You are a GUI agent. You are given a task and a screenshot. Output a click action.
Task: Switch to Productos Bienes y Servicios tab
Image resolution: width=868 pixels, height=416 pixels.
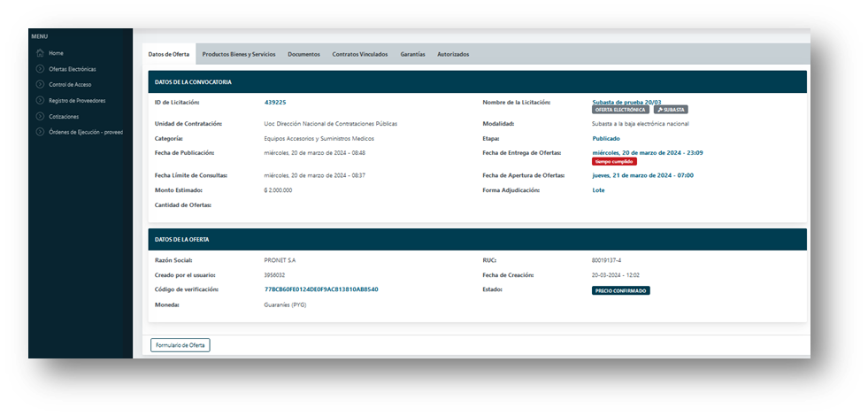[239, 54]
